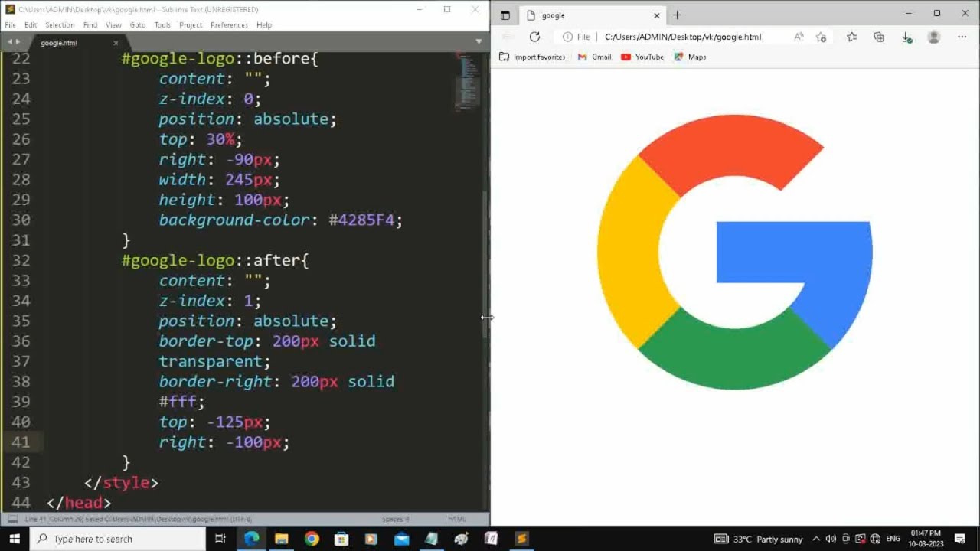Open volume control in system tray

click(831, 539)
